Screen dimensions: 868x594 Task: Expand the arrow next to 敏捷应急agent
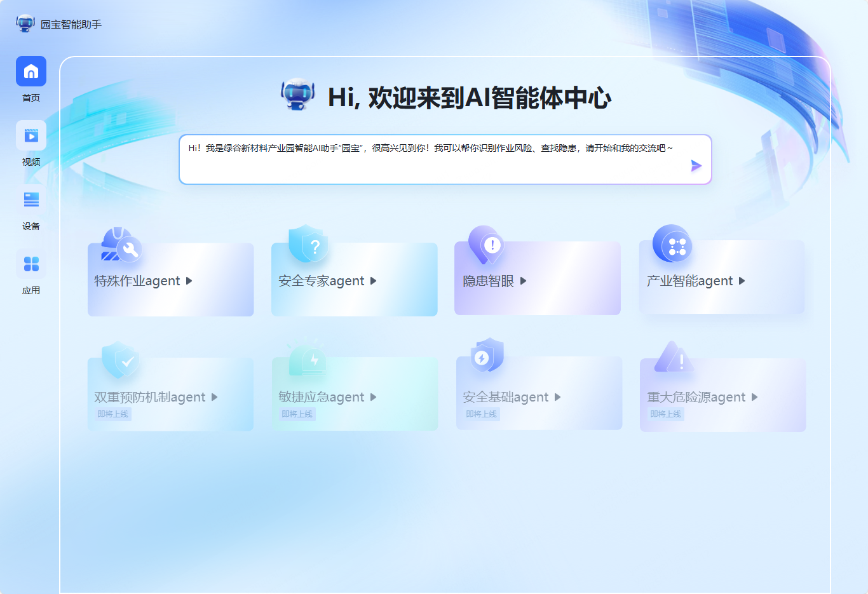tap(373, 397)
